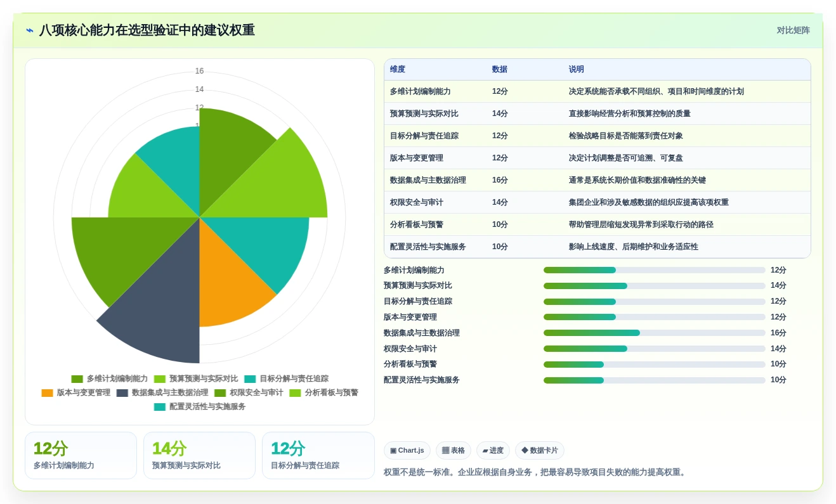Viewport: 836px width, 504px height.
Task: Click the footnote text about 权重不是统一标准
Action: (535, 472)
